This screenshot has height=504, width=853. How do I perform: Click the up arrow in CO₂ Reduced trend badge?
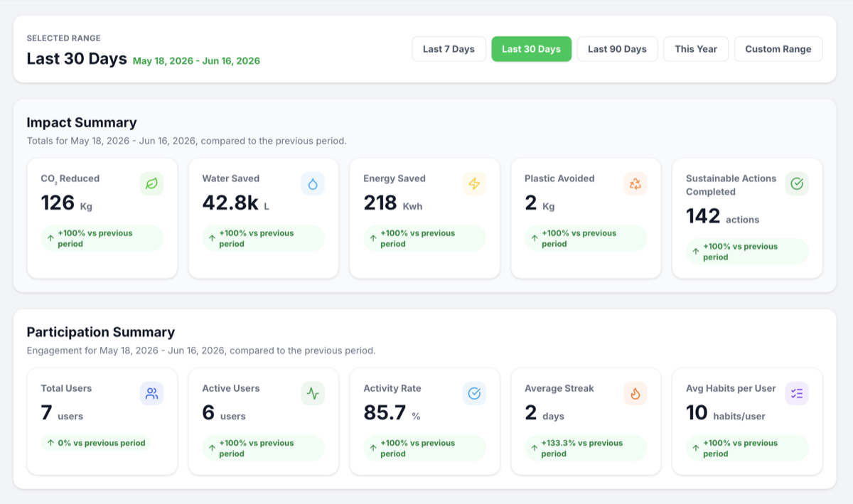click(x=50, y=238)
